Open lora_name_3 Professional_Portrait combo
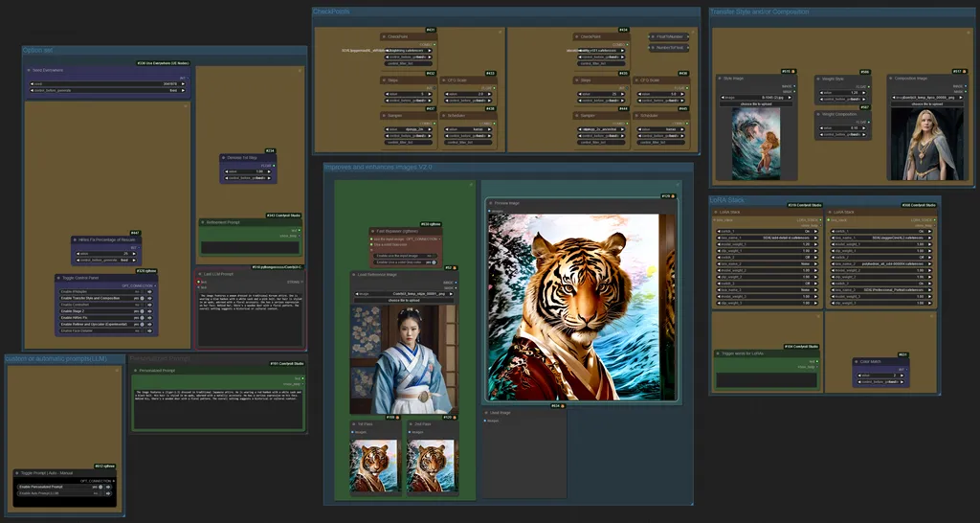980x523 pixels. (881, 289)
